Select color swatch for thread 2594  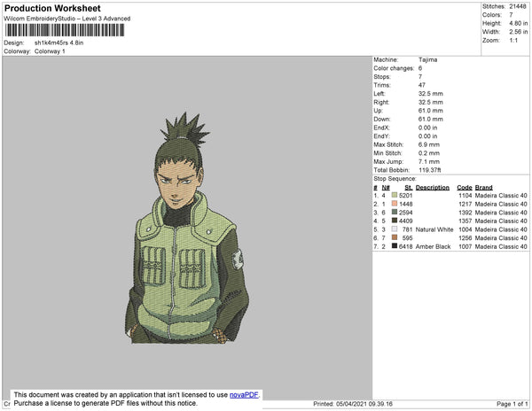(x=395, y=212)
